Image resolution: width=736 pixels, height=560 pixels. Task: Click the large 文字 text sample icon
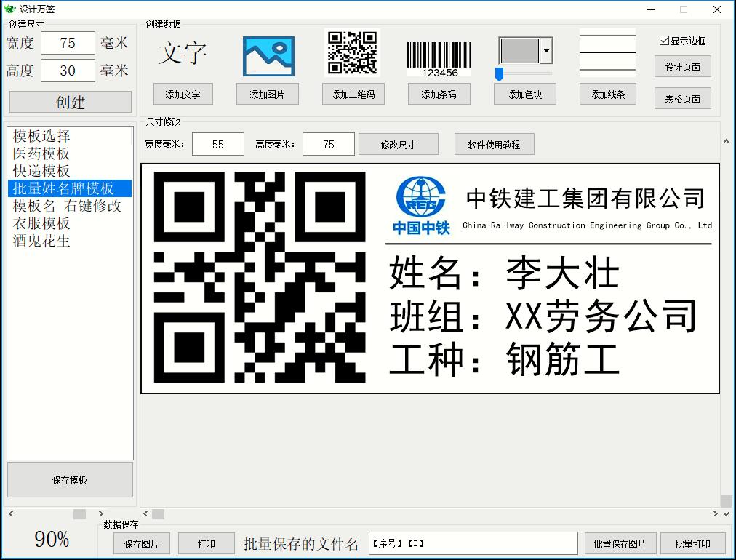click(183, 54)
